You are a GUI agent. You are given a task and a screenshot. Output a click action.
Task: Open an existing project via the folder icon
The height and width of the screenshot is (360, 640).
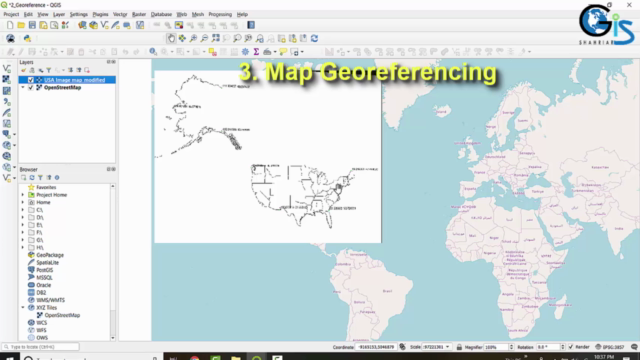pos(21,25)
